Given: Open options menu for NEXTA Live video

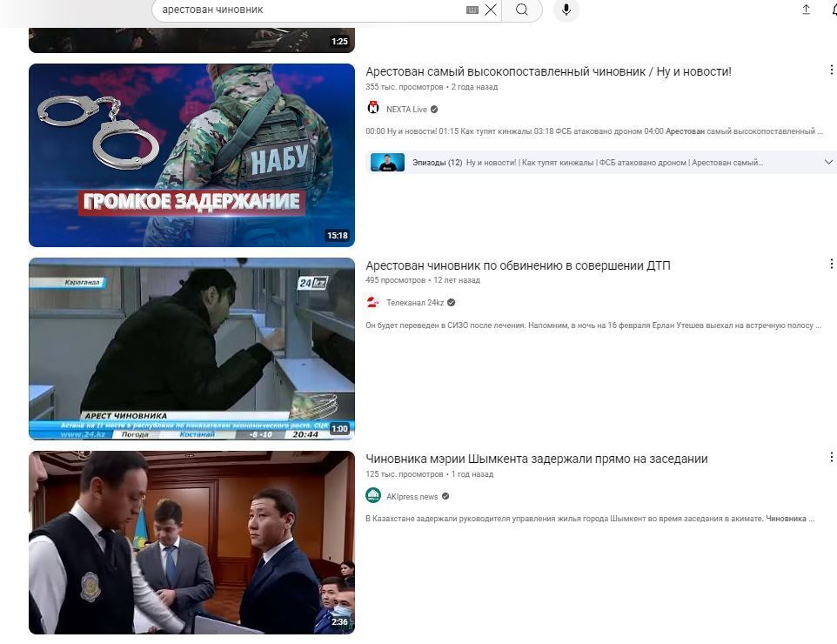Looking at the screenshot, I should click(x=830, y=70).
